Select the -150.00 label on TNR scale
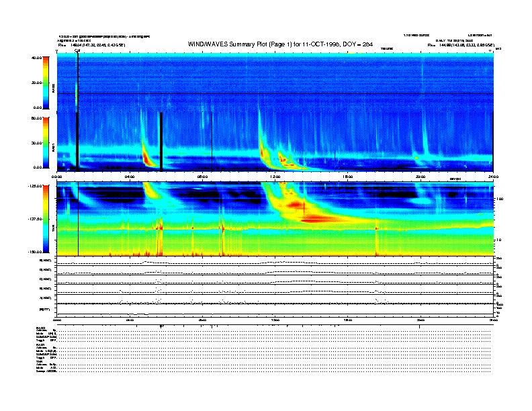This screenshot has width=532, height=411. pos(35,252)
